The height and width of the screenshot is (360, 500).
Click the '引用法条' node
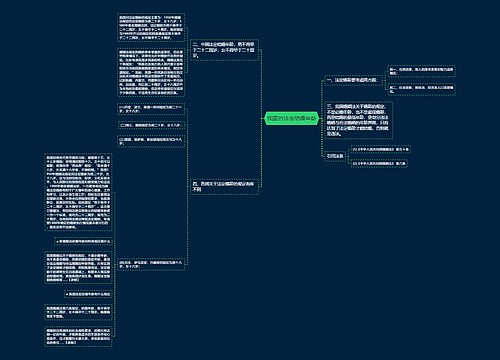click(x=335, y=156)
